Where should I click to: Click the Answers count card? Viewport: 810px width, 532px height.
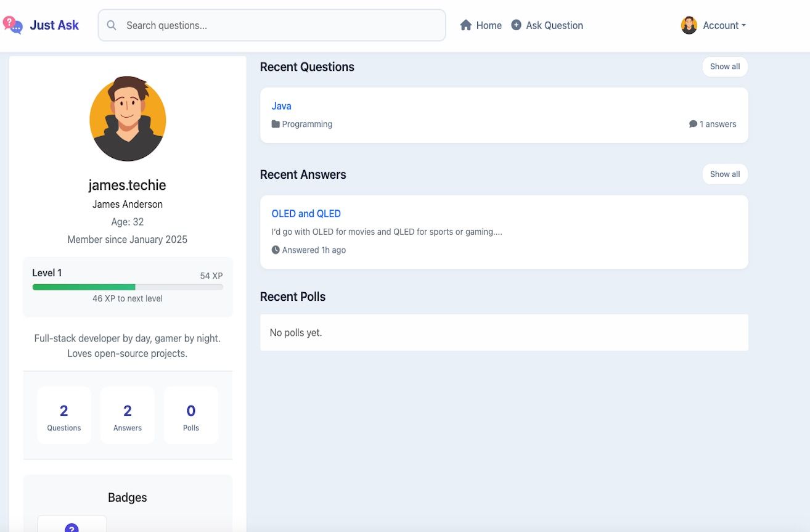tap(128, 415)
